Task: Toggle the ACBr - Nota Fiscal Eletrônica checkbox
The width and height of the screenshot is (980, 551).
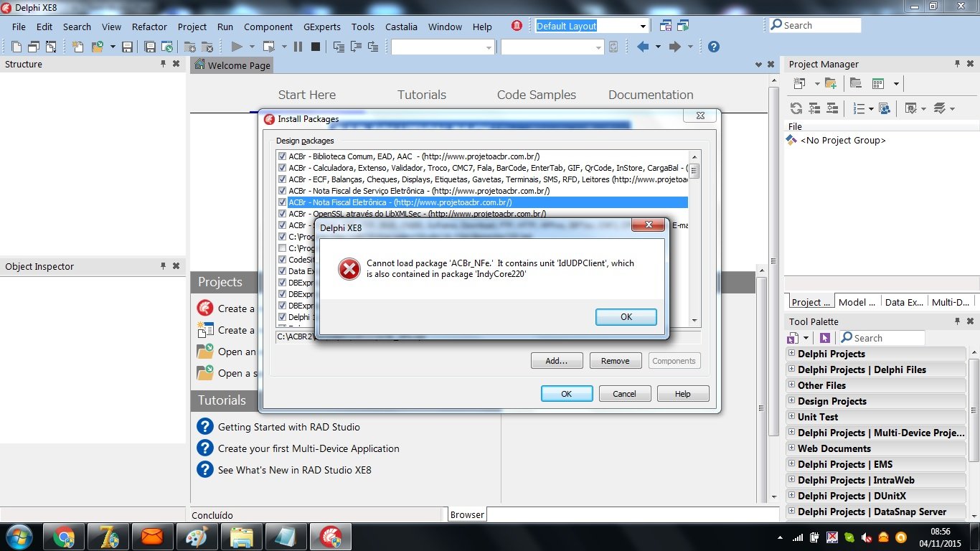Action: coord(282,202)
